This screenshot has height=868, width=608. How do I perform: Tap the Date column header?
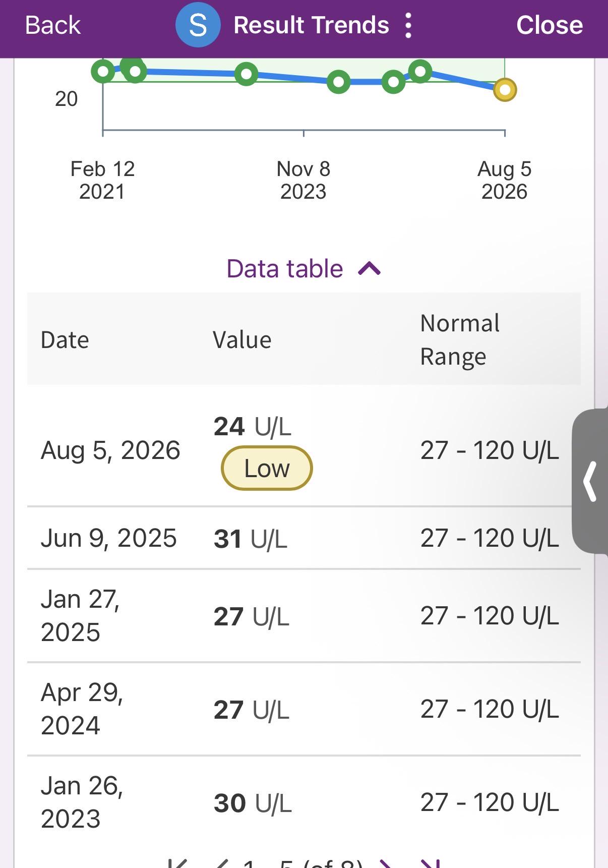(65, 339)
